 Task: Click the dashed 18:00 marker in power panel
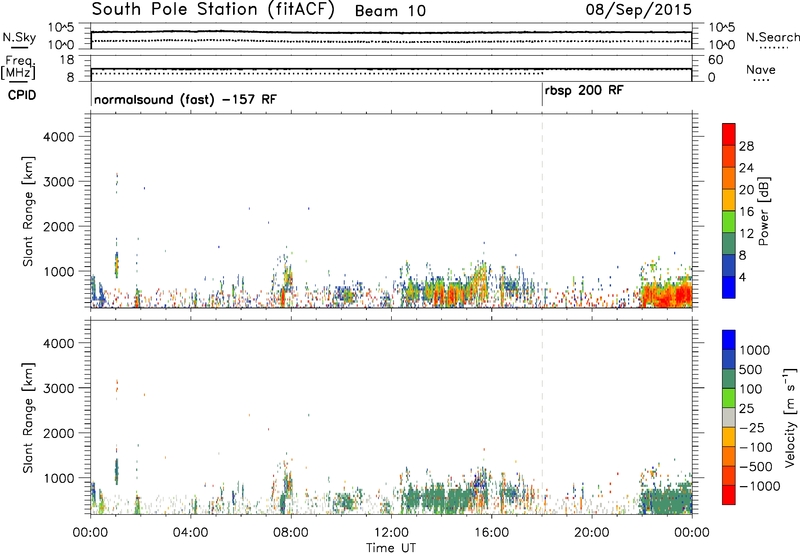(x=542, y=210)
